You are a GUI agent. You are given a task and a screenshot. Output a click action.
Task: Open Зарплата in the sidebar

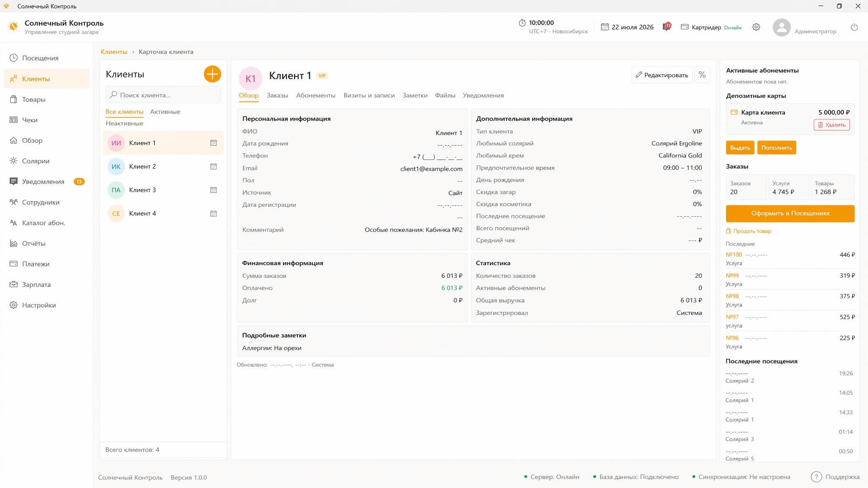point(47,285)
